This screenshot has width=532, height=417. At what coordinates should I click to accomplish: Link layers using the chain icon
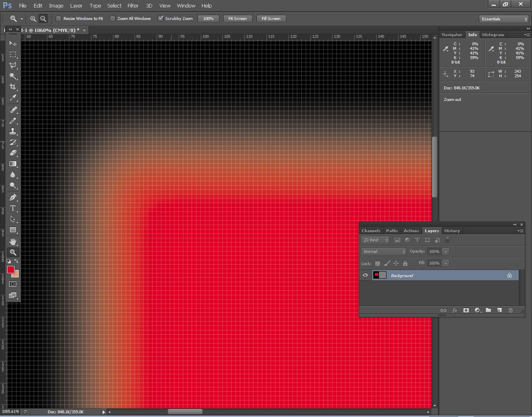tap(443, 310)
